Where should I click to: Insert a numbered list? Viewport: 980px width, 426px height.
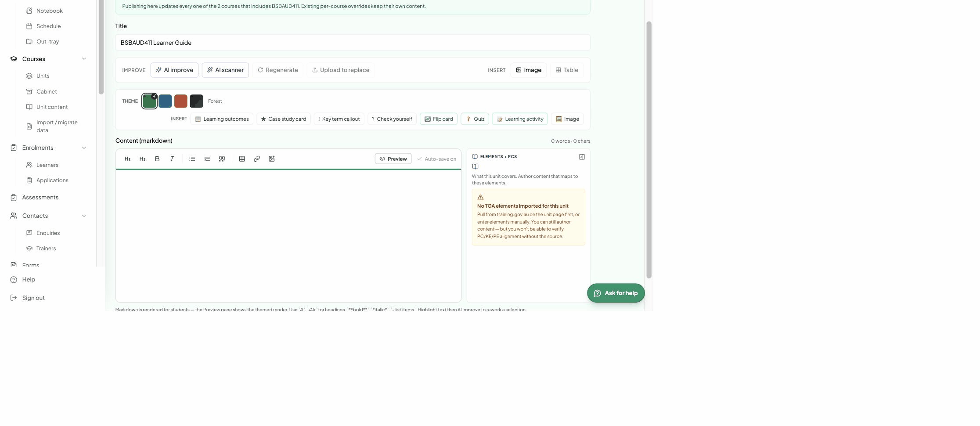207,159
